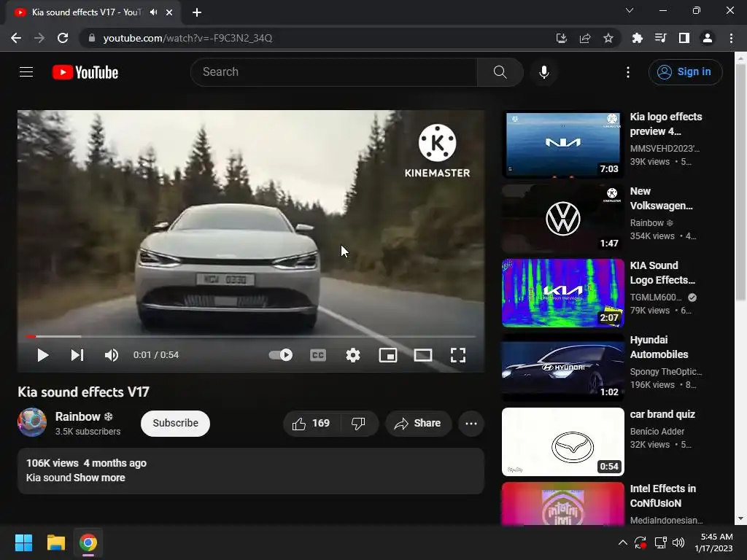Open YouTube settings three-dot menu

(x=628, y=72)
